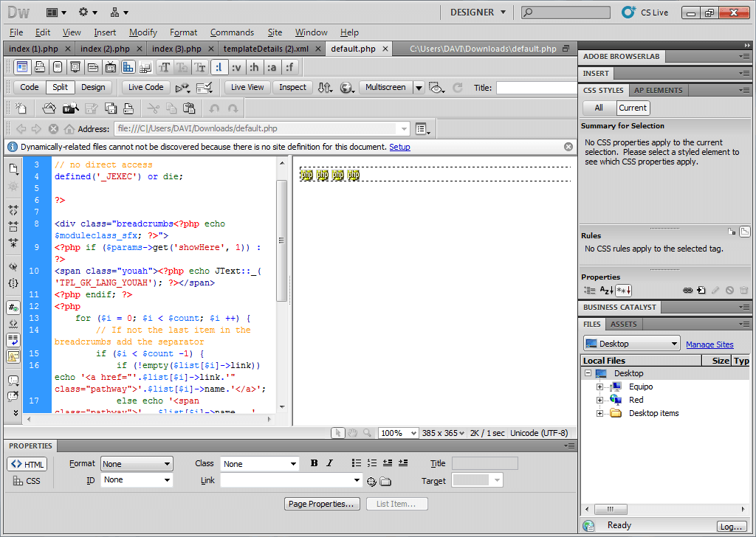Image resolution: width=756 pixels, height=537 pixels.
Task: Toggle line numbers in coding toolbar
Action: (13, 308)
